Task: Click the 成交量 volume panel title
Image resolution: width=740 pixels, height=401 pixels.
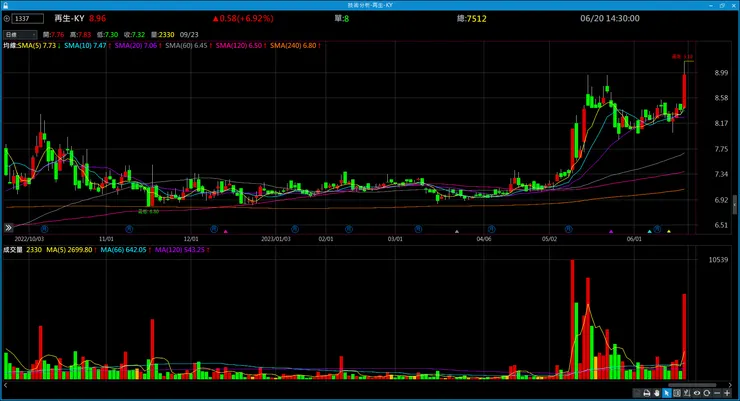Action: (13, 250)
